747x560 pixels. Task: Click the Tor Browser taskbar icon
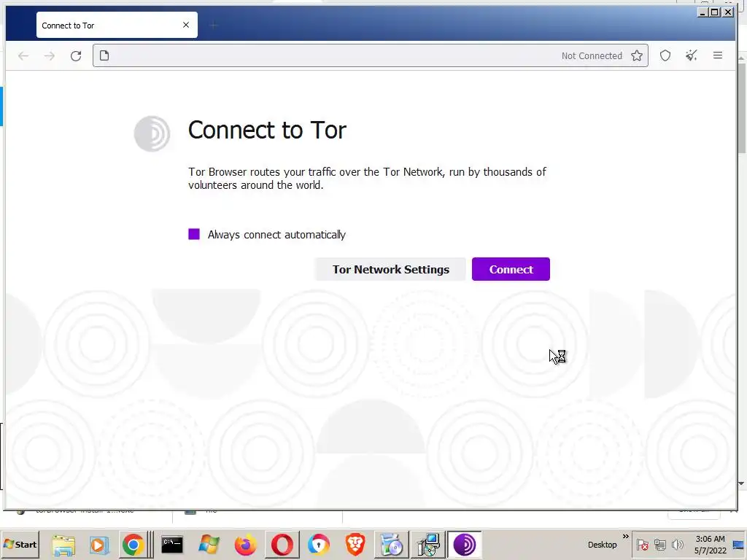[465, 545]
